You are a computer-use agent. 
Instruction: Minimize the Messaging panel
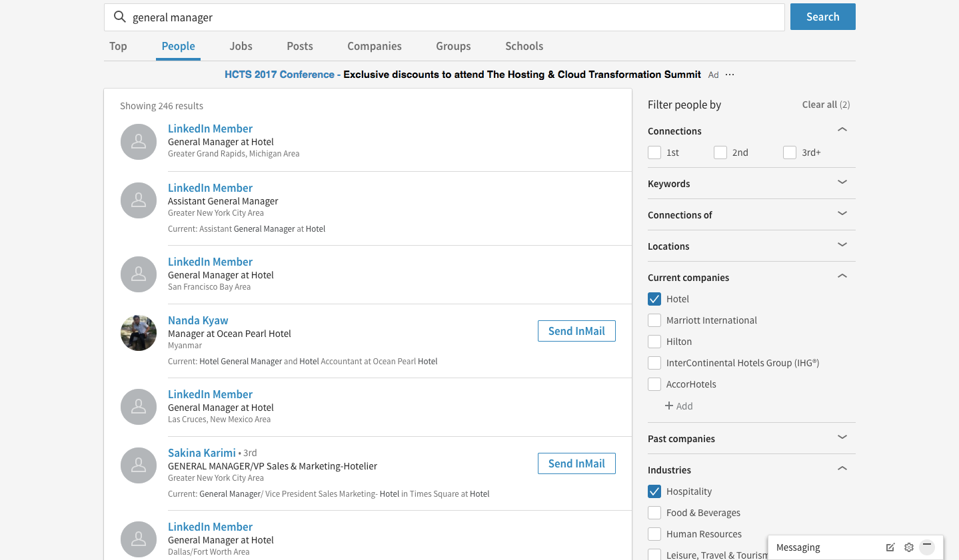[x=927, y=547]
